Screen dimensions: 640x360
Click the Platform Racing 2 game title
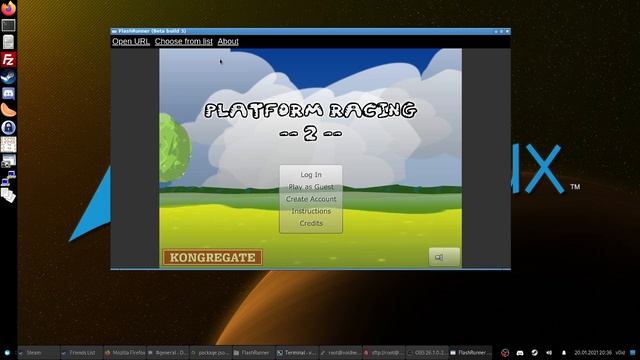311,121
